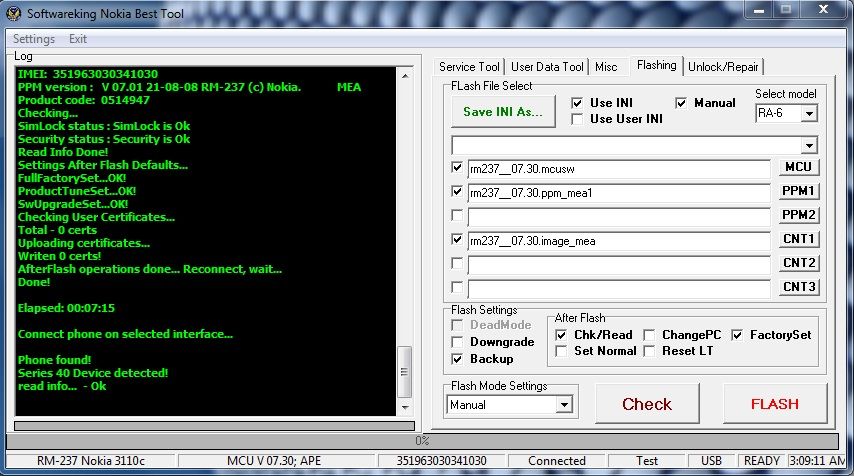854x476 pixels.
Task: Uncheck the CNT1 file checkbox
Action: (x=457, y=240)
